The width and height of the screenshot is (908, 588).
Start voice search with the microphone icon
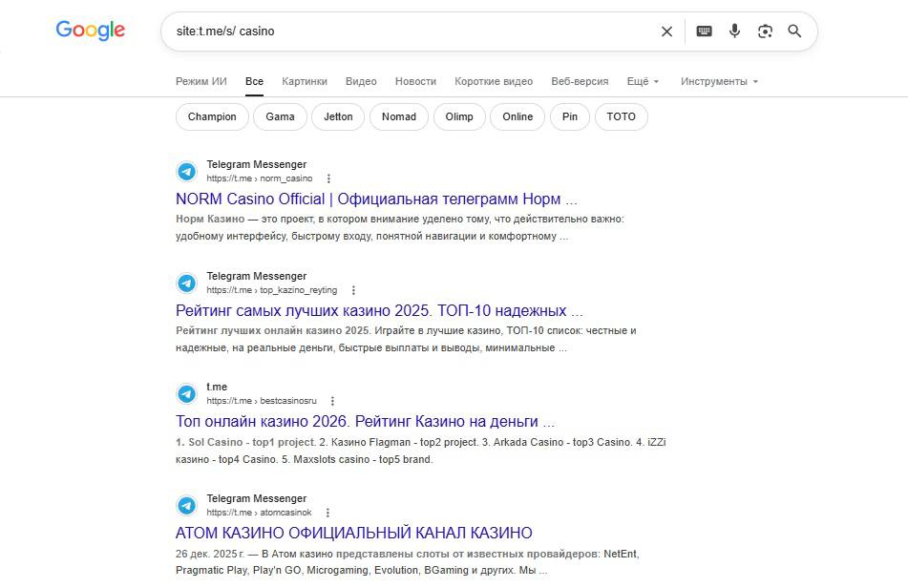(x=734, y=31)
